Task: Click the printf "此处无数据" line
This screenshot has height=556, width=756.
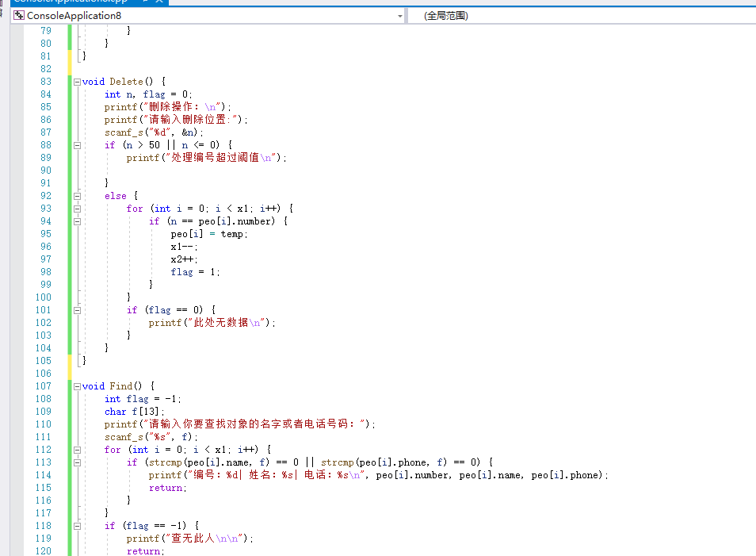Action: coord(212,322)
